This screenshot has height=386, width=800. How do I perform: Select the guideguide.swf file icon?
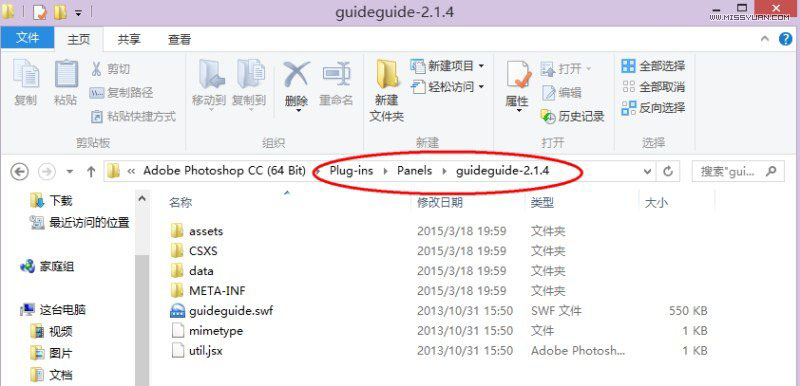[177, 311]
